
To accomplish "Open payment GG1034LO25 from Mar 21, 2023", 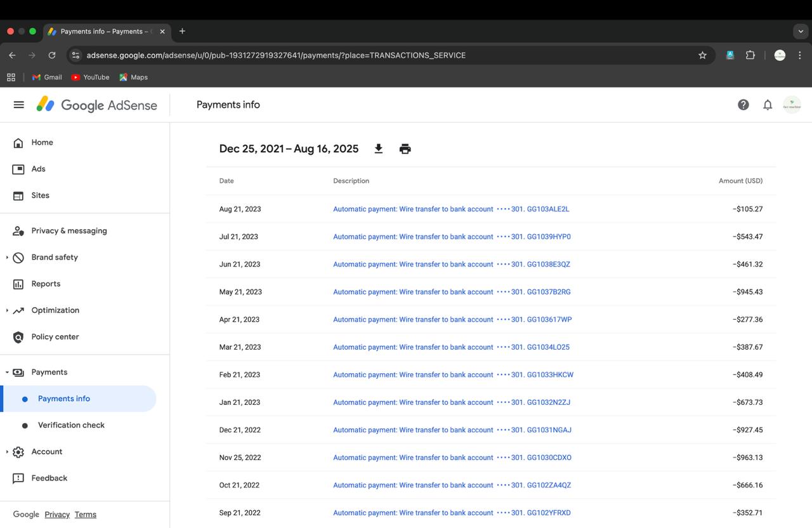I will pyautogui.click(x=451, y=347).
